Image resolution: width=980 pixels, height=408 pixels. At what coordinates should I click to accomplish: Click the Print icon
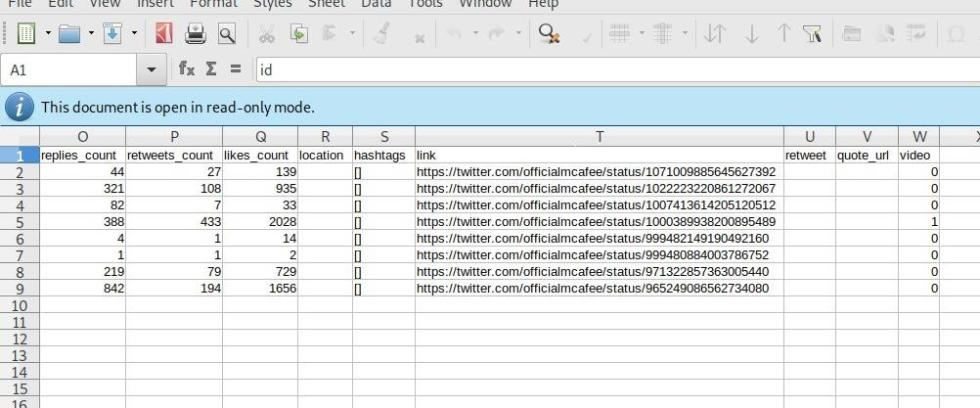(196, 33)
